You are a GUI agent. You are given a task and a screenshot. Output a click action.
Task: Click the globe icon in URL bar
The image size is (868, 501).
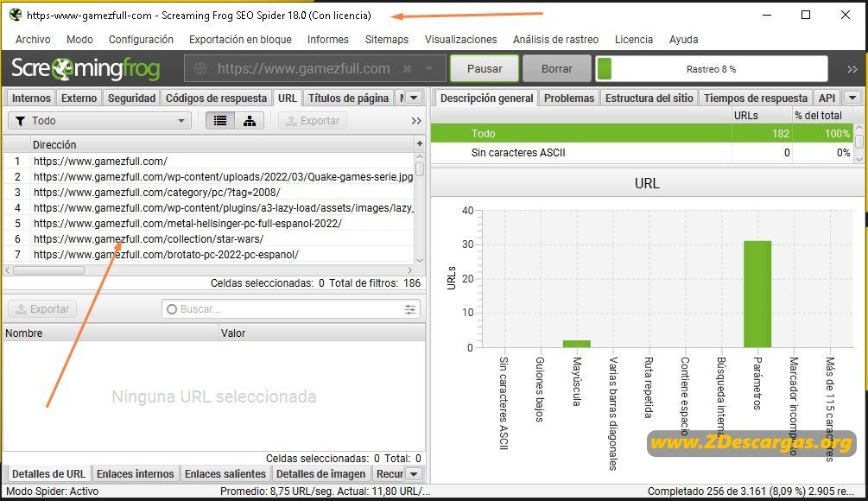pos(200,68)
